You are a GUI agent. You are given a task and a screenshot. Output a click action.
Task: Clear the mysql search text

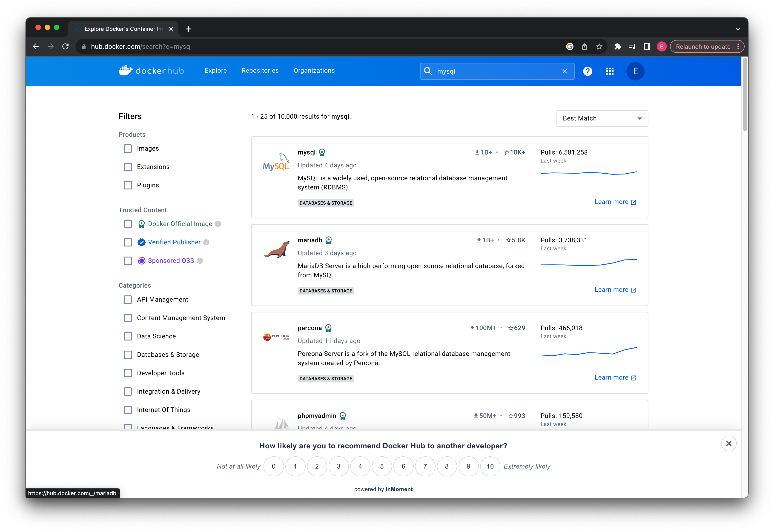564,71
